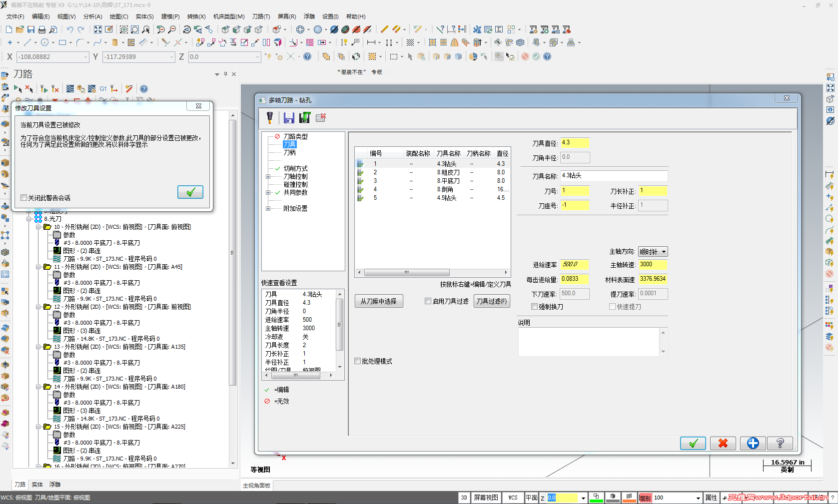Click the blue plus Apply button
This screenshot has width=838, height=504.
click(x=753, y=443)
